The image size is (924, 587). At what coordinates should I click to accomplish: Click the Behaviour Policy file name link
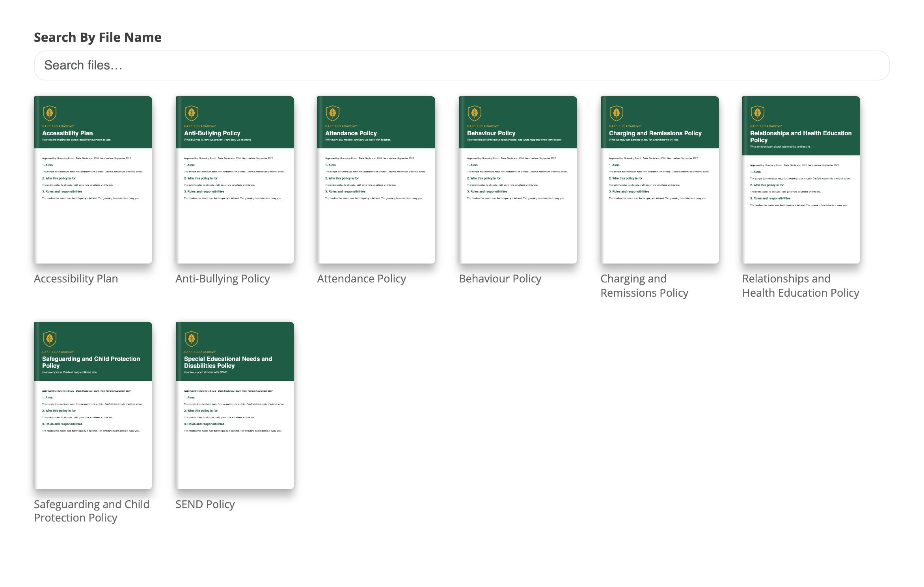[500, 279]
